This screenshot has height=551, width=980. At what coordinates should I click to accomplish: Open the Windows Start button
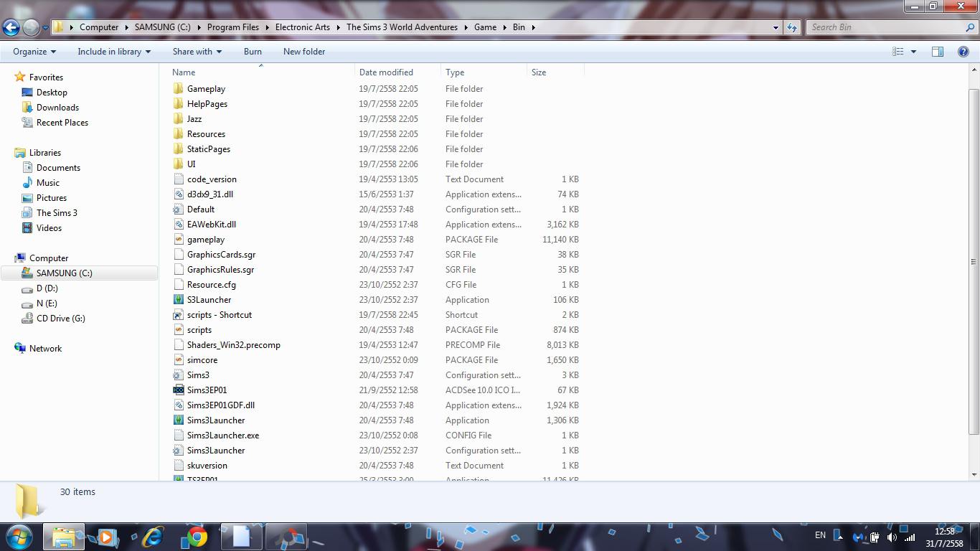tap(19, 537)
